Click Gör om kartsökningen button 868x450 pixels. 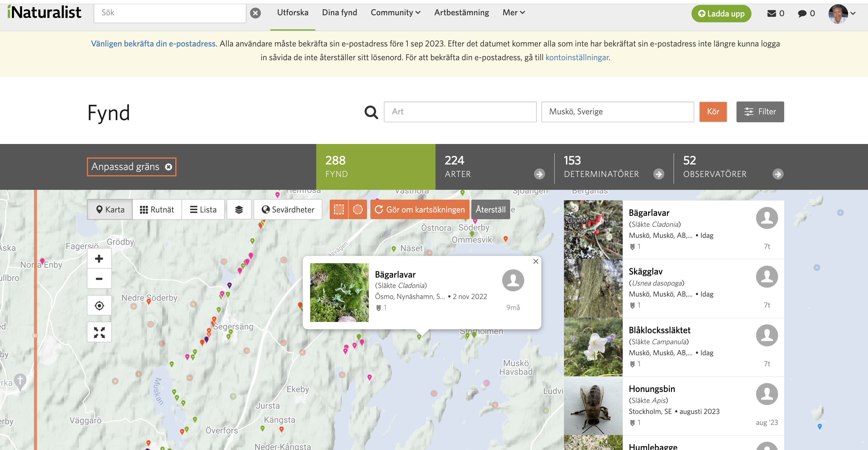[x=420, y=209]
